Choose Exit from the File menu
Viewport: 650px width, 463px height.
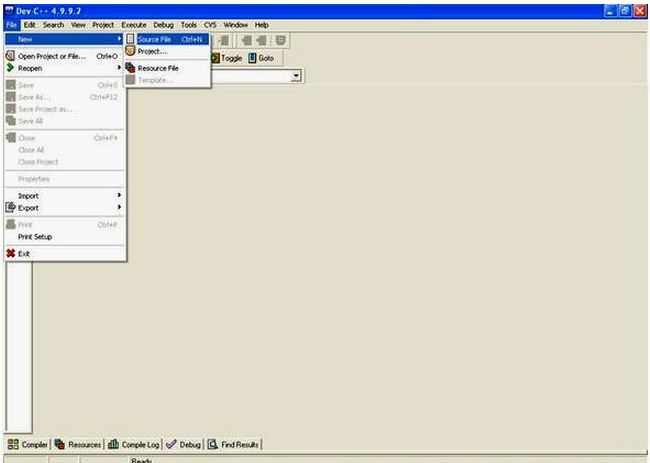point(64,254)
